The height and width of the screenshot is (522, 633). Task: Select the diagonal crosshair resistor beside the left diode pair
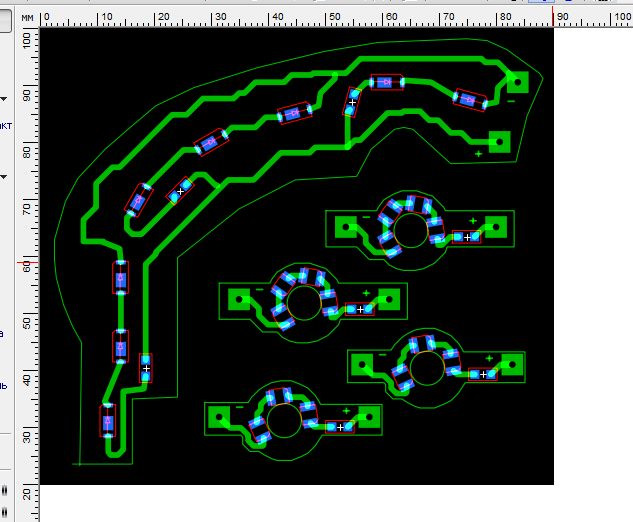180,191
